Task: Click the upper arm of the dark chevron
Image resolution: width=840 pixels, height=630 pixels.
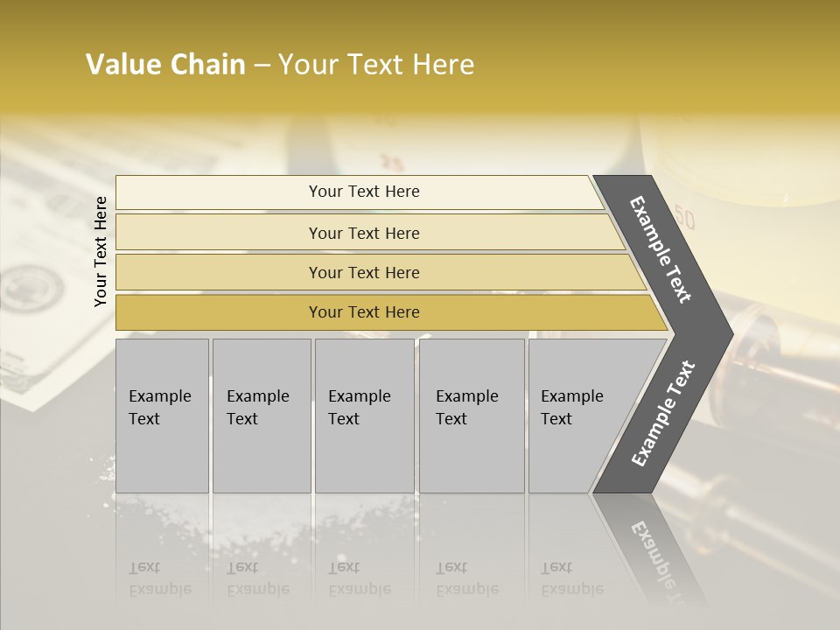Action: [661, 249]
